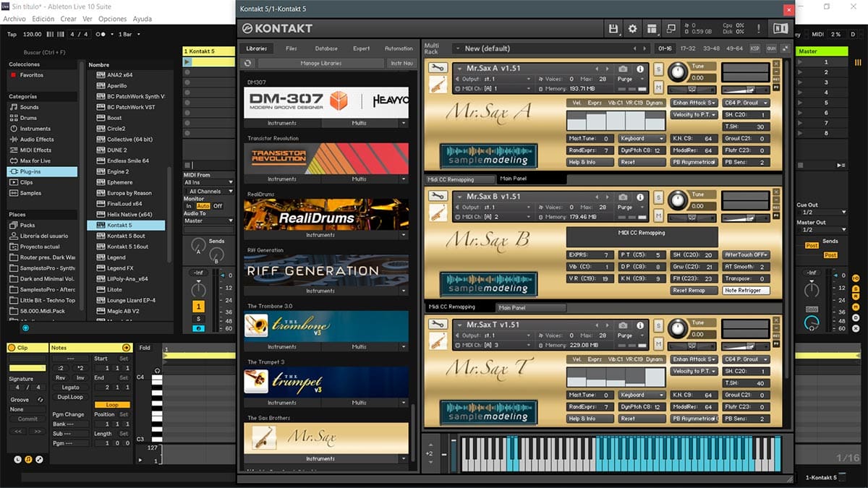Click the library refresh icon in Kontakt

click(248, 64)
